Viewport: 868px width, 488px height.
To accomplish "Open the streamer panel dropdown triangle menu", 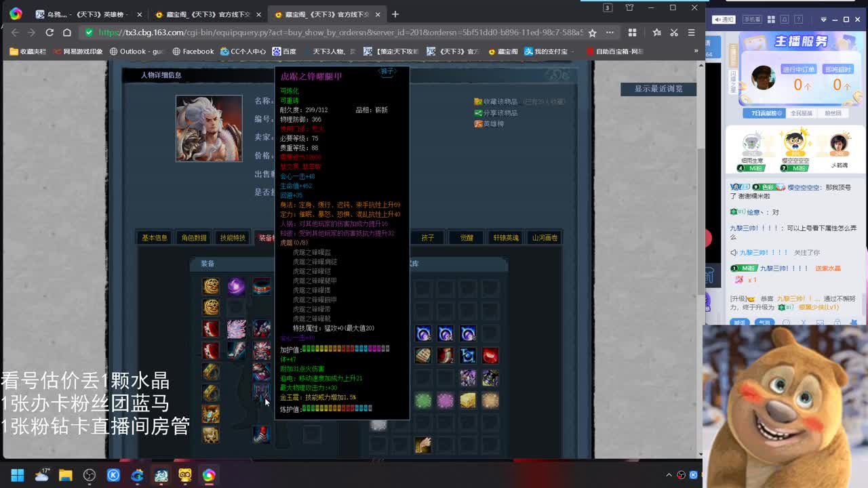I will click(823, 20).
